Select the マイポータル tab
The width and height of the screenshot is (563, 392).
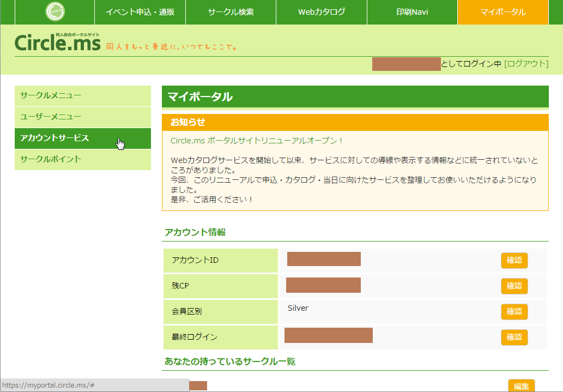pos(503,12)
